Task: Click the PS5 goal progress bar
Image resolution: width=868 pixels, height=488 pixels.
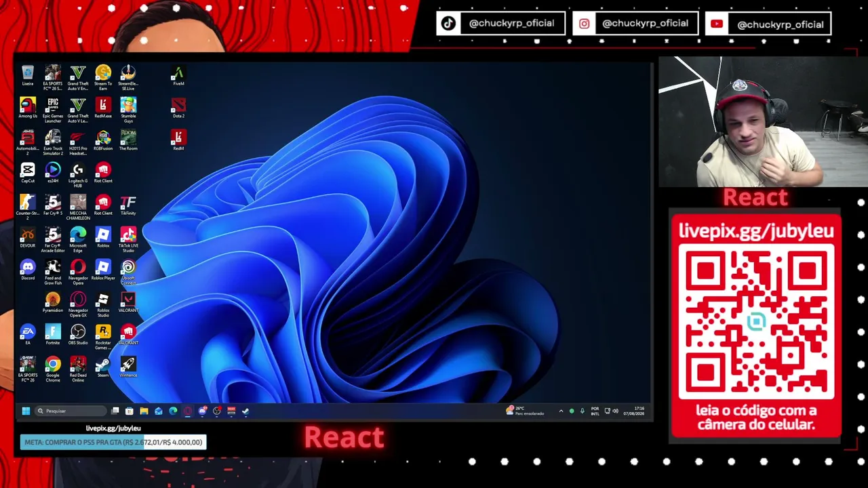Action: (113, 442)
